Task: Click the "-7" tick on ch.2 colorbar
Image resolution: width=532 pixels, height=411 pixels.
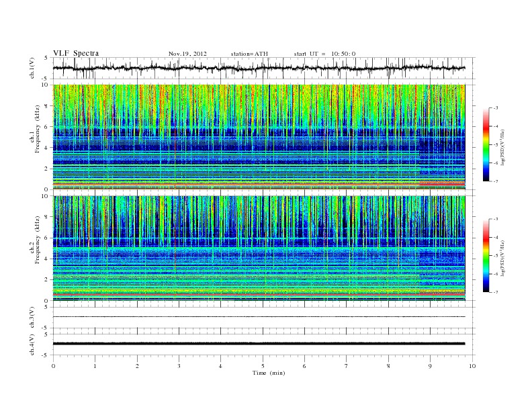Action: coord(496,292)
